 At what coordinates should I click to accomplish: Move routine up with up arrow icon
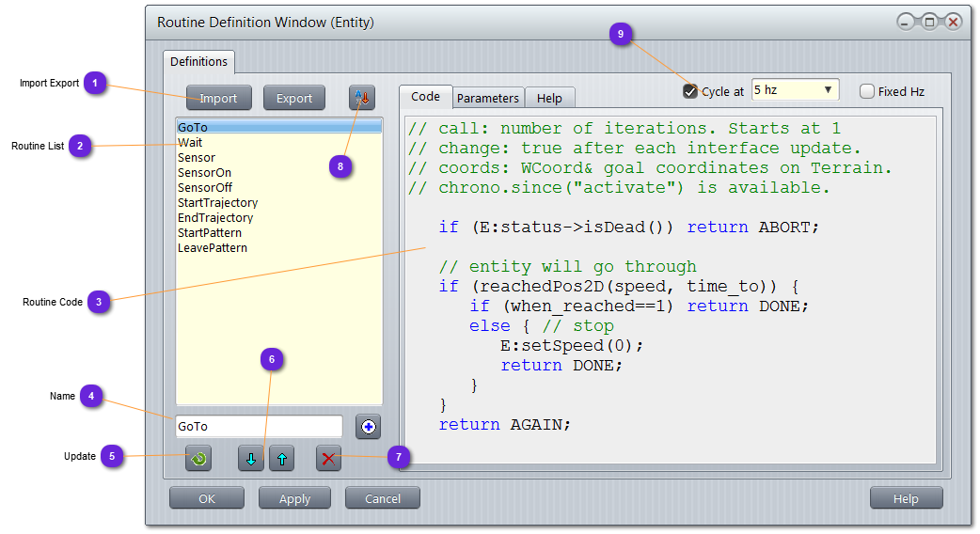click(282, 459)
